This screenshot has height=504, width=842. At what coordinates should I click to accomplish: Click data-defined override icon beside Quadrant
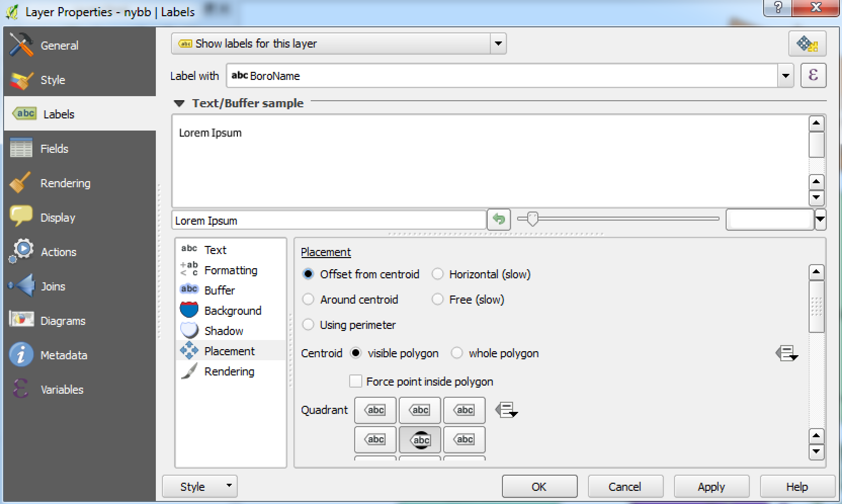[x=506, y=410]
